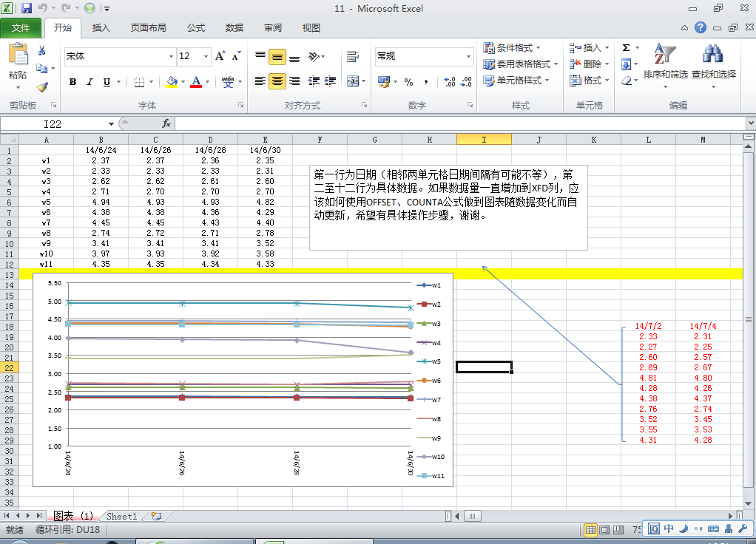
Task: Open the number format dropdown 常规
Action: (468, 56)
